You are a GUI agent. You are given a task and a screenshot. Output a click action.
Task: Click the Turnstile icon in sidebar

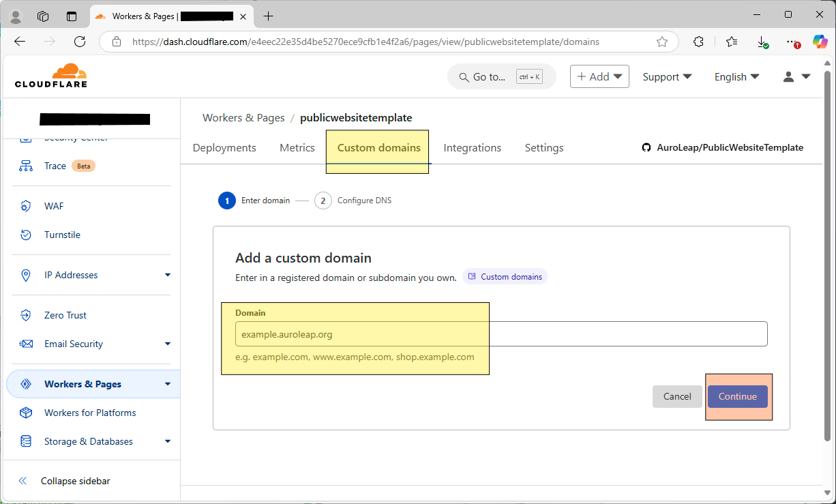[x=26, y=235]
